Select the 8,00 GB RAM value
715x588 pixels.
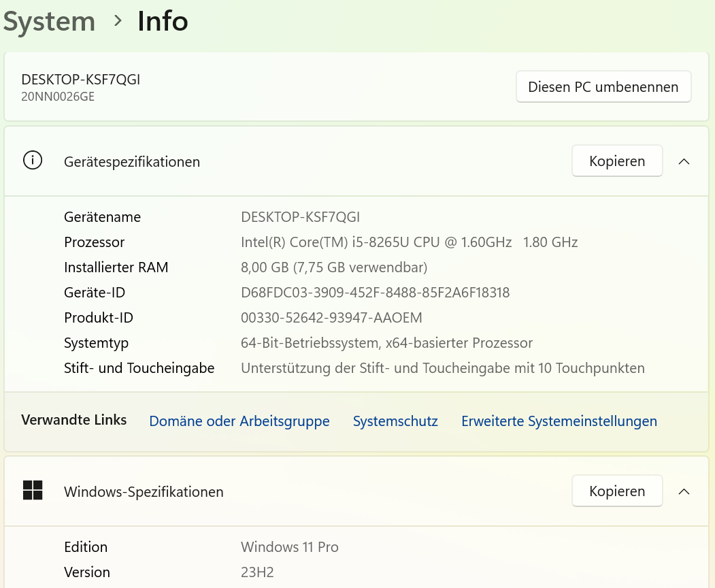pyautogui.click(x=334, y=267)
